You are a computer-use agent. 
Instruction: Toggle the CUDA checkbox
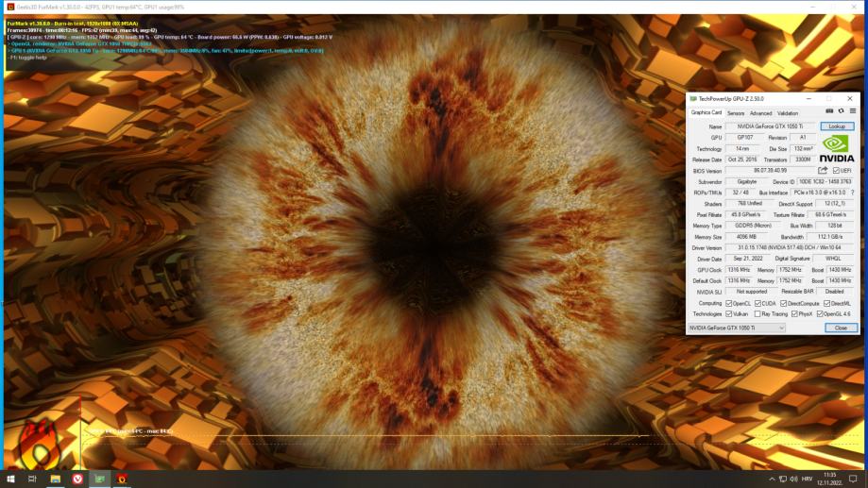click(x=757, y=304)
